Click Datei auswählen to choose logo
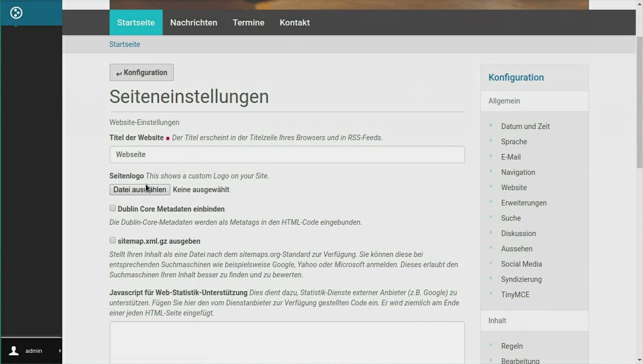The width and height of the screenshot is (643, 364). (140, 190)
